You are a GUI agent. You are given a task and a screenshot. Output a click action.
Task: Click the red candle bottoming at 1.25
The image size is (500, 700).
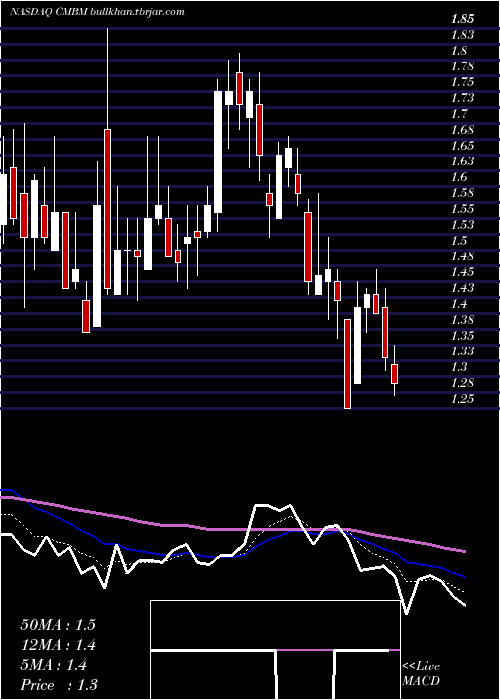348,364
